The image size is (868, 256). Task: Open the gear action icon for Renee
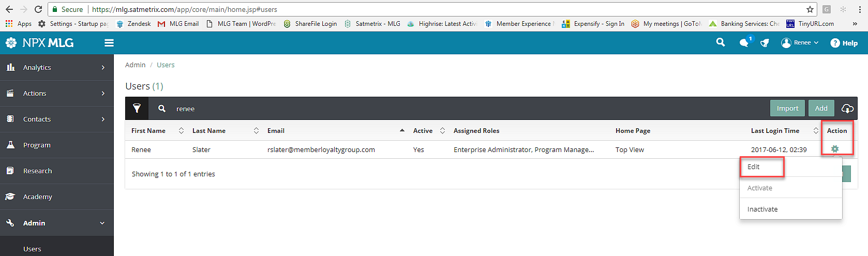pyautogui.click(x=834, y=149)
